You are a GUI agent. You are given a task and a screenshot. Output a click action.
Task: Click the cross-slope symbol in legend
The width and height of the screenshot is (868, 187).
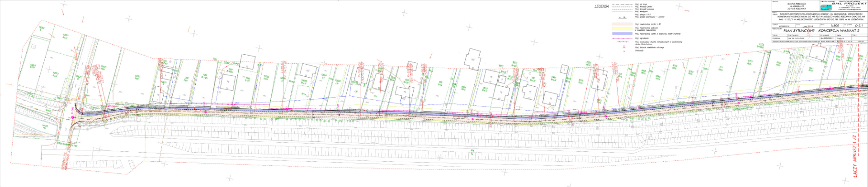621,19
